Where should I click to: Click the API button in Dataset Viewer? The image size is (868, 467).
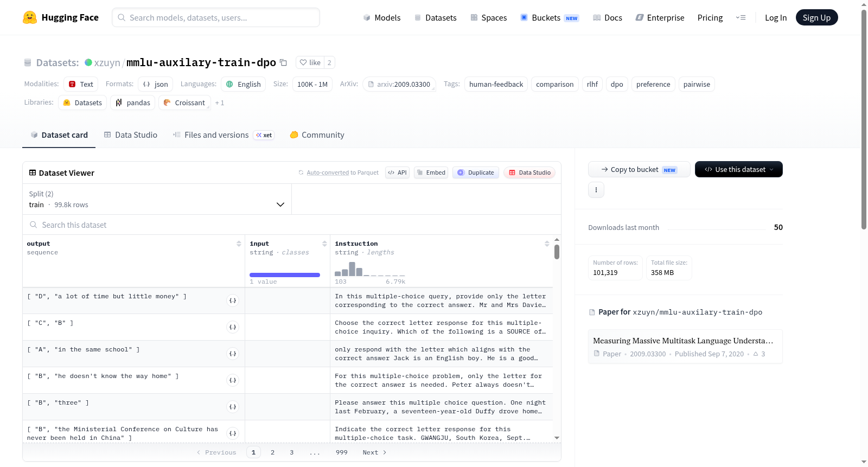[x=398, y=172]
